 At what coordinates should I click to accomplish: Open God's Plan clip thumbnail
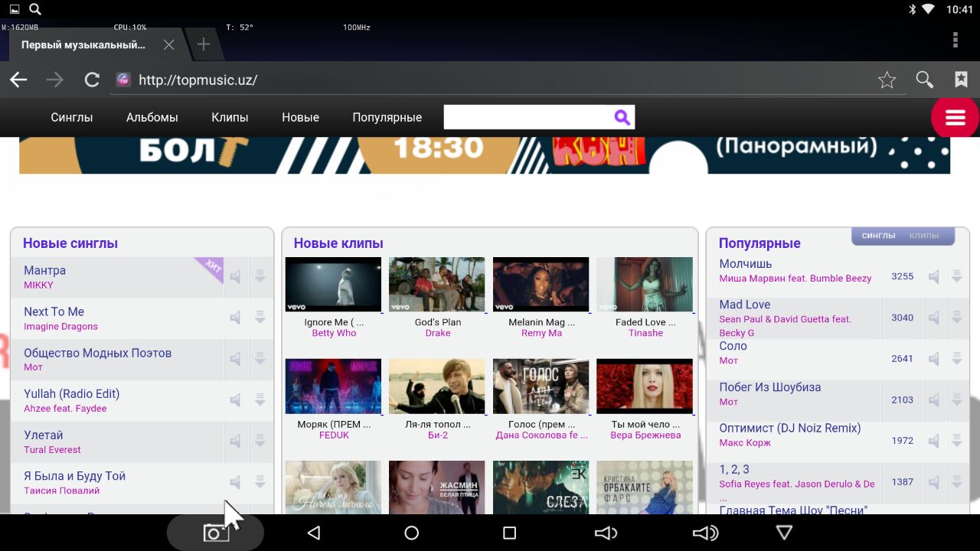(437, 284)
